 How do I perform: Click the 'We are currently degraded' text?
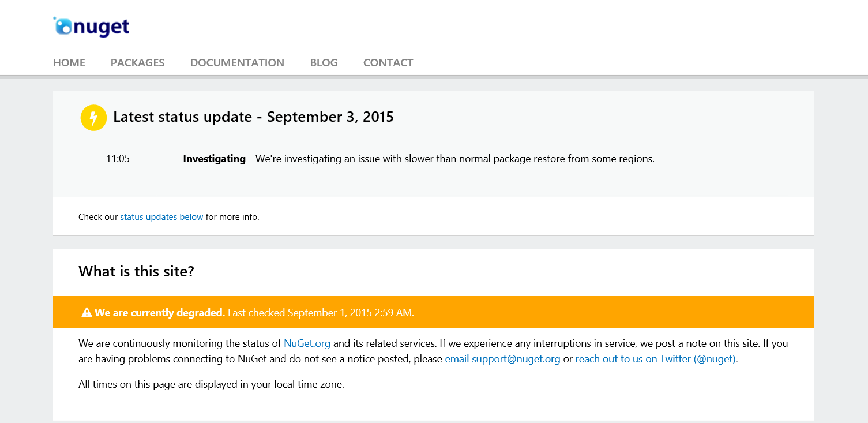tap(160, 313)
